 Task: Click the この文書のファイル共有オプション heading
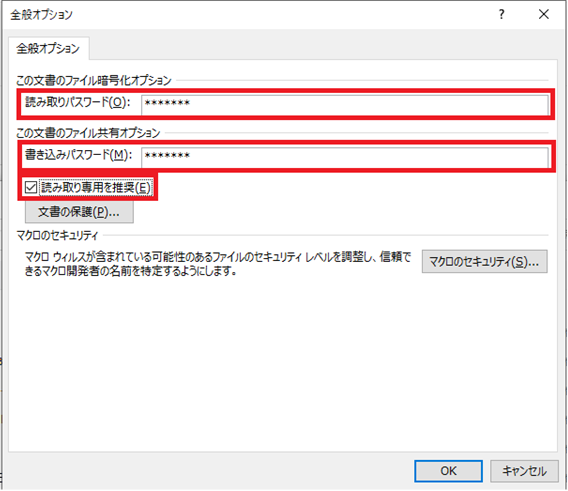click(88, 133)
